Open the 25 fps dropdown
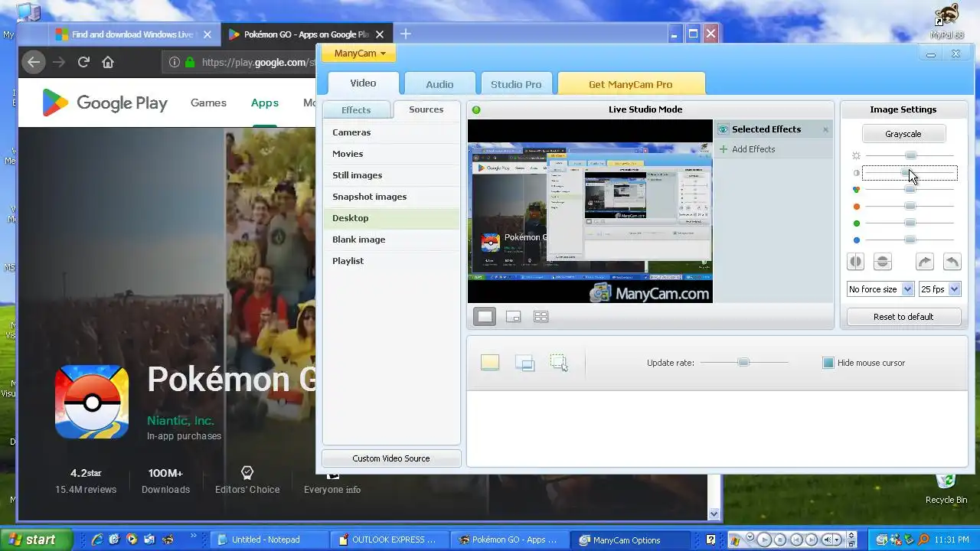Image resolution: width=980 pixels, height=551 pixels. point(939,289)
